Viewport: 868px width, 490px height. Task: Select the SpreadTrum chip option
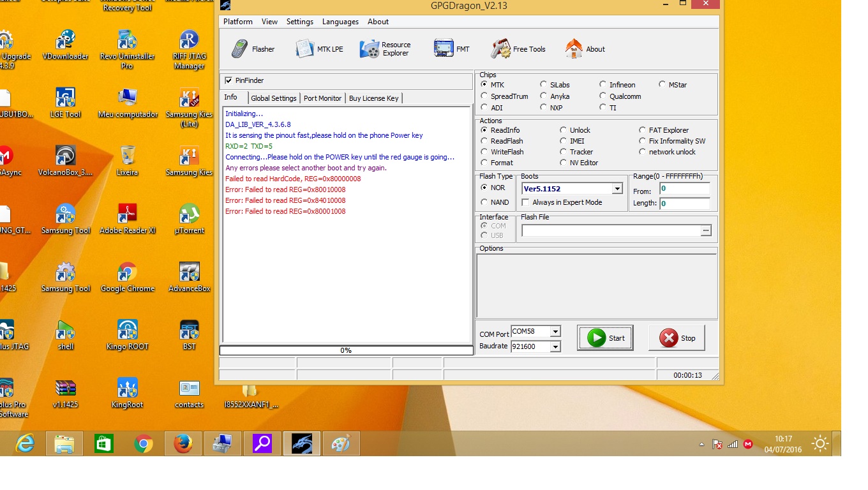(484, 96)
